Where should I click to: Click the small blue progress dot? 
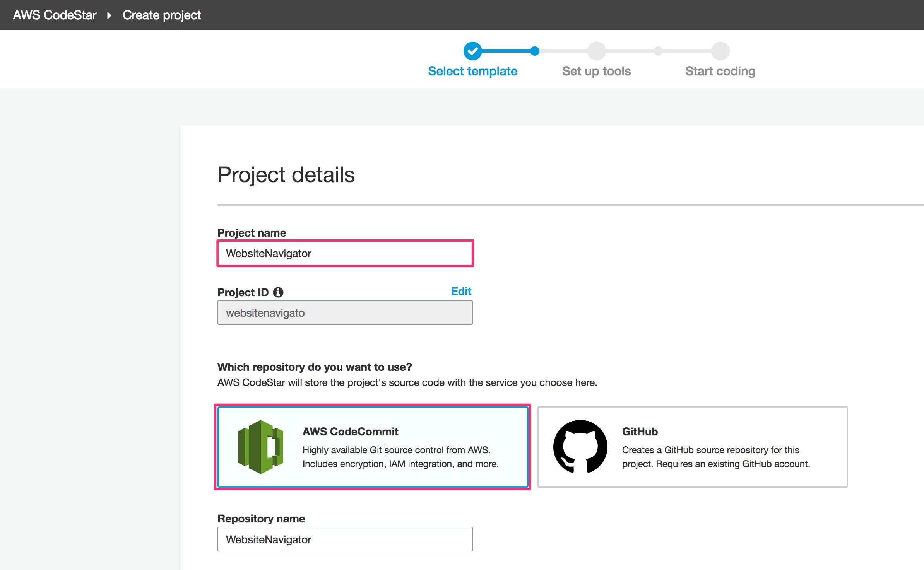(x=535, y=51)
